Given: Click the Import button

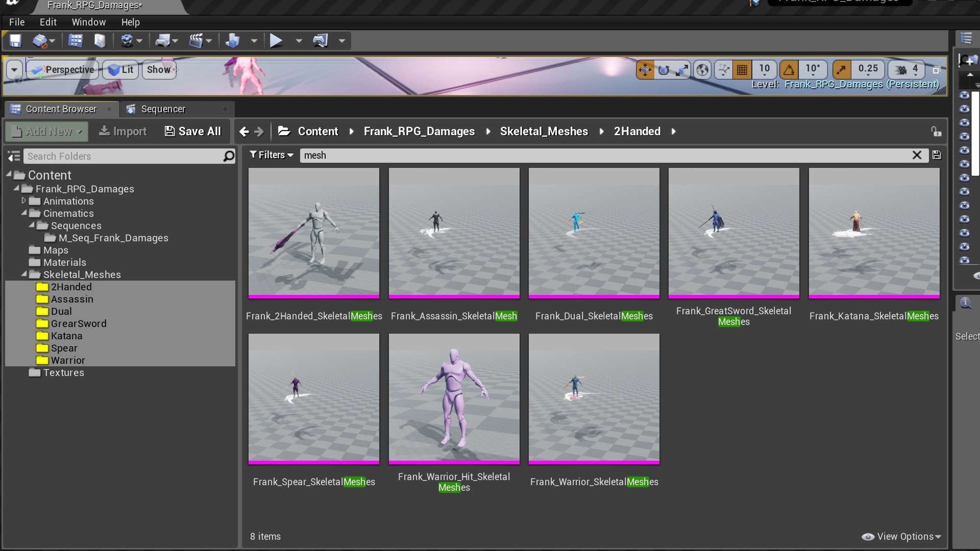Looking at the screenshot, I should (x=122, y=132).
